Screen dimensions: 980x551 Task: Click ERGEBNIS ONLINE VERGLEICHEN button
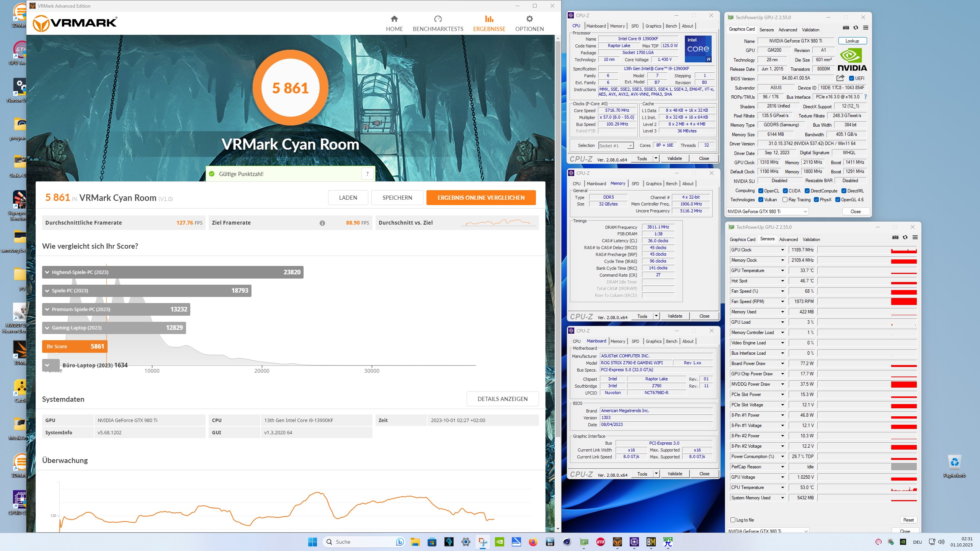click(481, 198)
